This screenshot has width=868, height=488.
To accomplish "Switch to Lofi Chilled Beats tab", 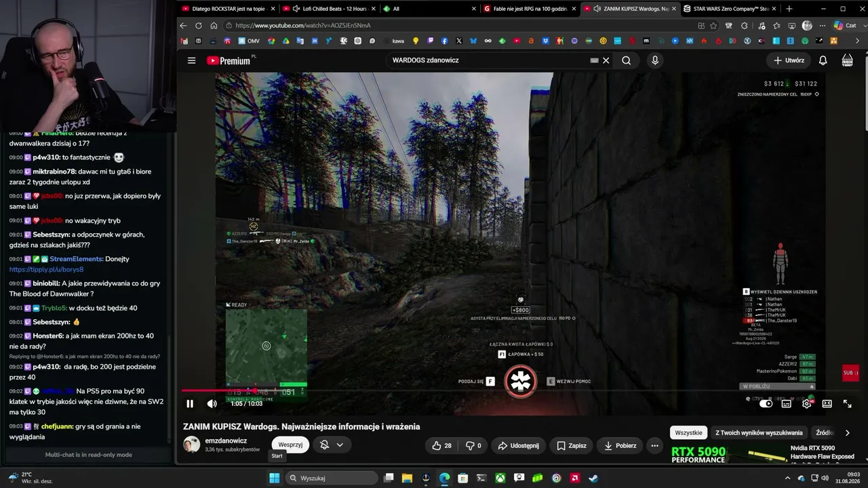I will pyautogui.click(x=328, y=9).
